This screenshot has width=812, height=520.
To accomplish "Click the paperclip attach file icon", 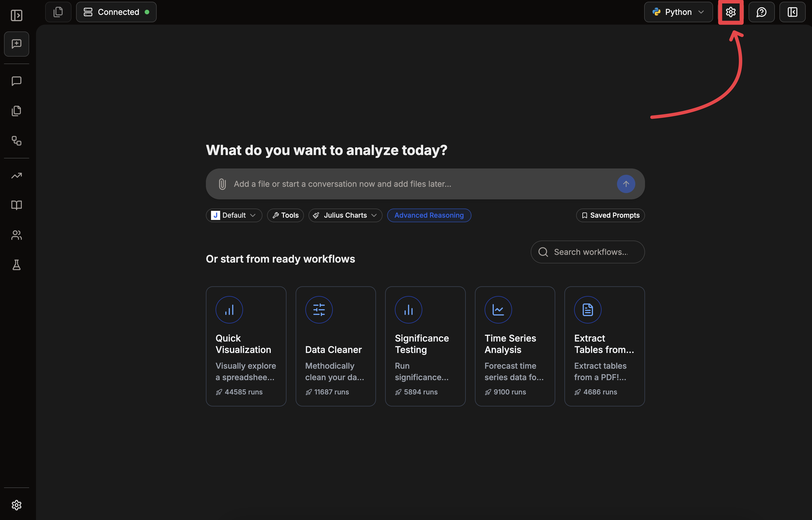I will [222, 184].
